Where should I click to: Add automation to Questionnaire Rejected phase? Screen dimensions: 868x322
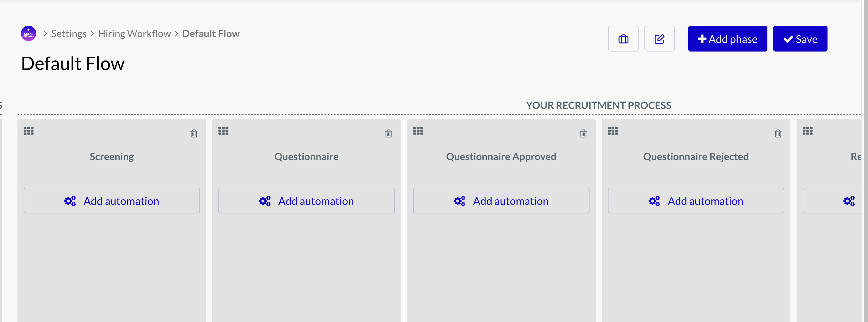(696, 201)
